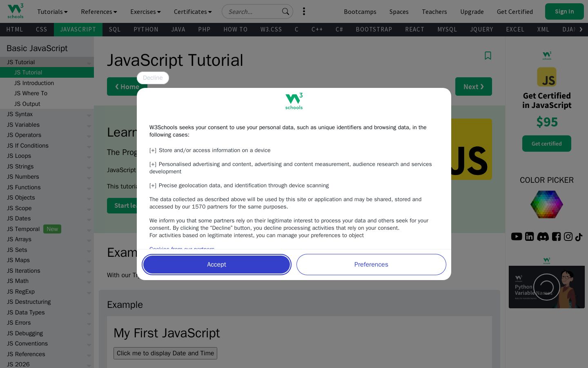Go back to Home page button

pos(127,87)
